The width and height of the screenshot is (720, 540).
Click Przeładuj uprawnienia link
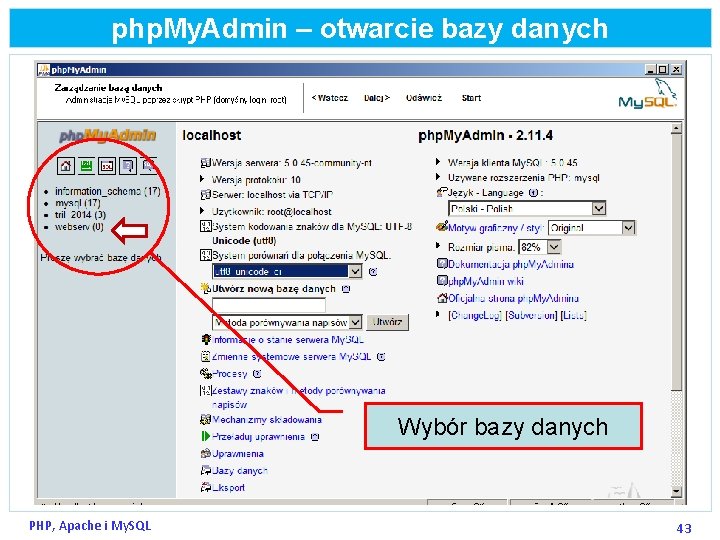pyautogui.click(x=259, y=437)
